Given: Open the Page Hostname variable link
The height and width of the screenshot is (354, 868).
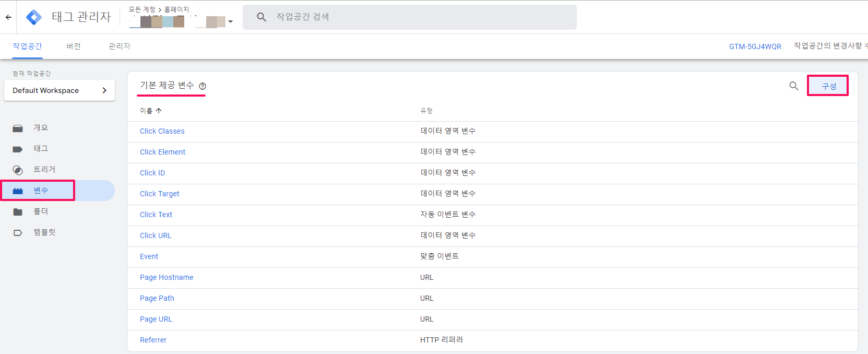Looking at the screenshot, I should 167,277.
